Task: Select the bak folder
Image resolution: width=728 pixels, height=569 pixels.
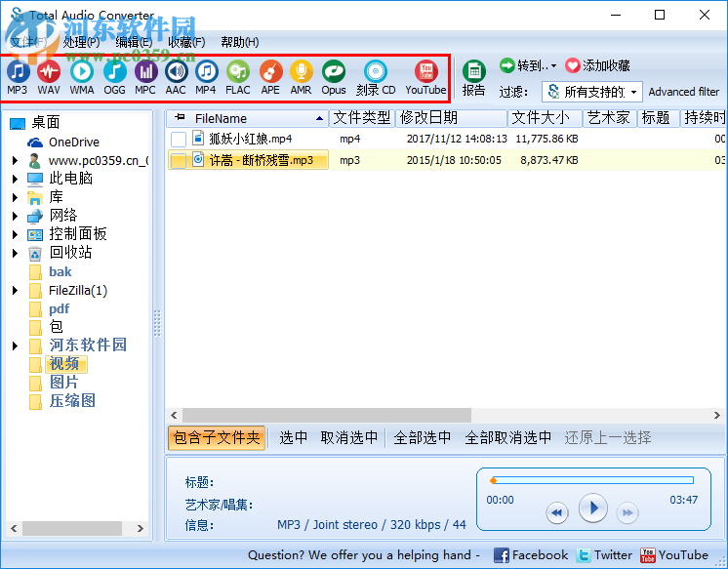Action: click(61, 271)
